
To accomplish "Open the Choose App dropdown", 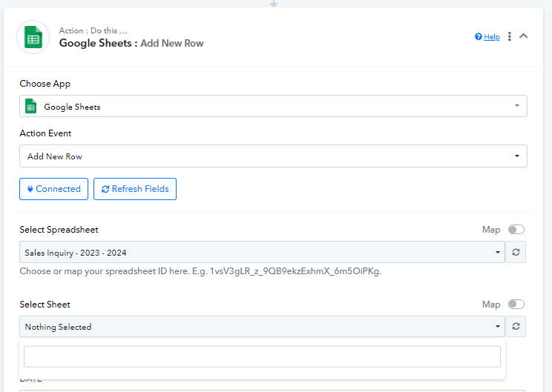I will 273,106.
